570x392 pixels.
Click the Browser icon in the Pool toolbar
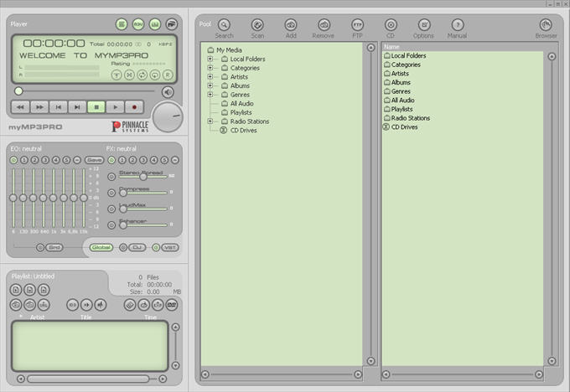546,24
